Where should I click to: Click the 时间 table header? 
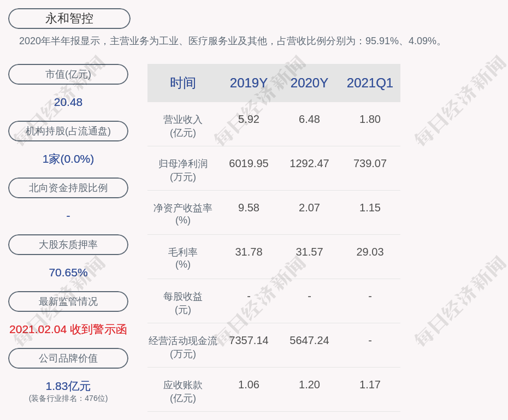coord(183,83)
